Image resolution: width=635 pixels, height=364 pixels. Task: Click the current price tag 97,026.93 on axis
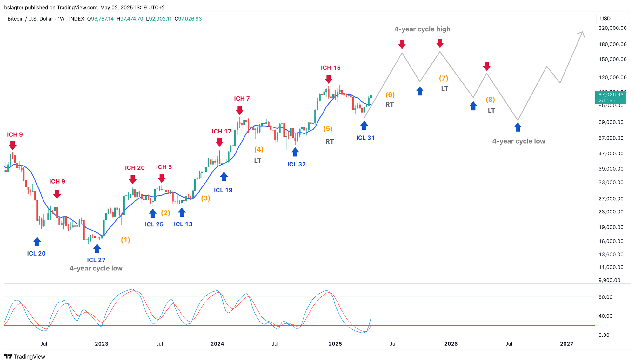pos(610,97)
